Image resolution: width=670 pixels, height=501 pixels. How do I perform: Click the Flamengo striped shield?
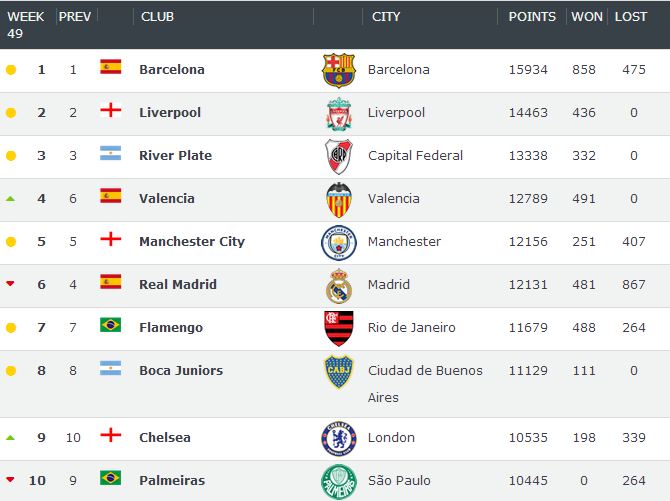(339, 328)
